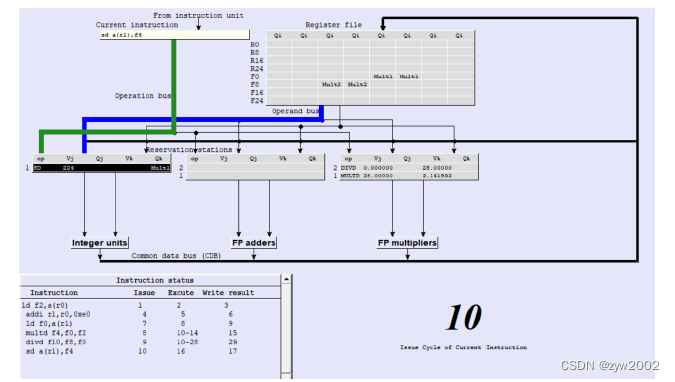Select the 'addi r1,r0,0xe0' instruction row
675x382 pixels.
(151, 314)
